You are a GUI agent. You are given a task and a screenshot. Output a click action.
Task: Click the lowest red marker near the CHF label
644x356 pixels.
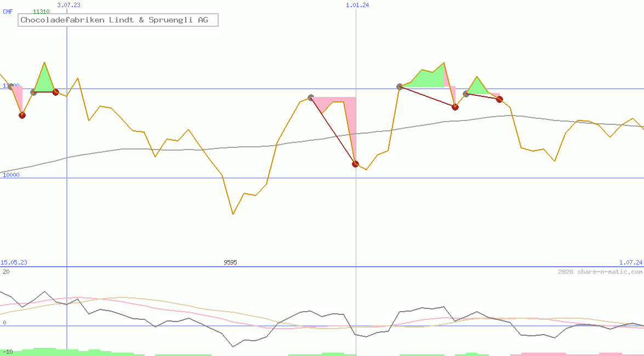tap(22, 116)
